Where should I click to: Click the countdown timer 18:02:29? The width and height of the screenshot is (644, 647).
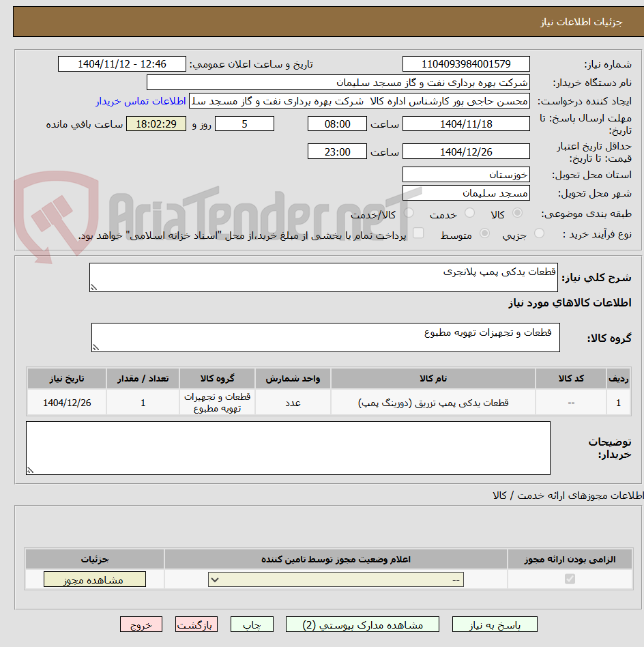tap(156, 124)
